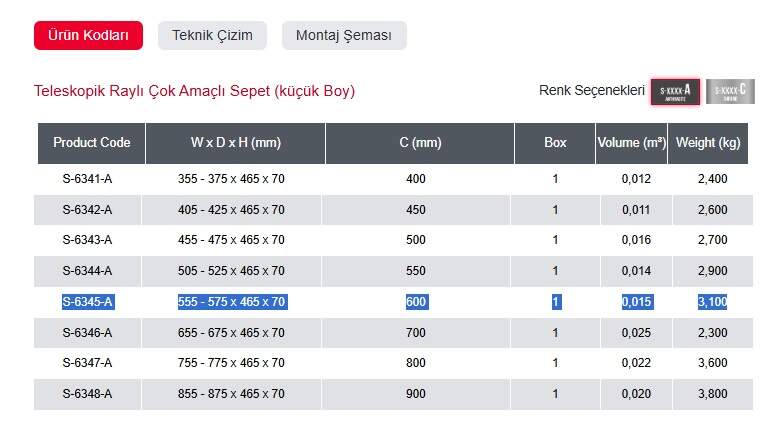Click the C value 700 for S-6346-A

[x=416, y=333]
